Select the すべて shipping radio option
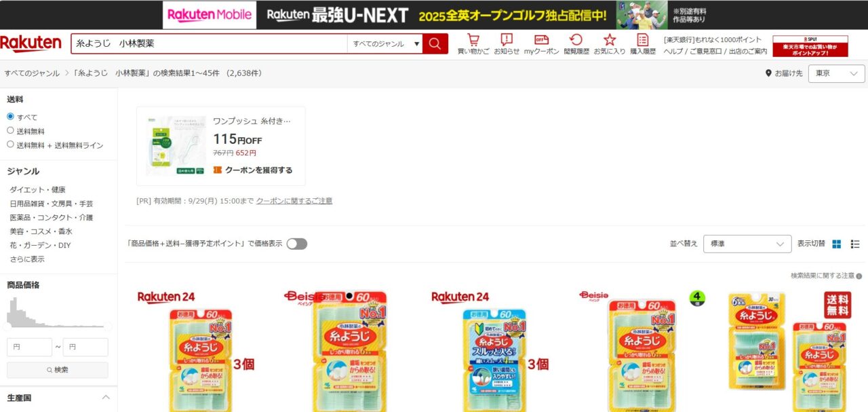The image size is (868, 412). click(10, 117)
